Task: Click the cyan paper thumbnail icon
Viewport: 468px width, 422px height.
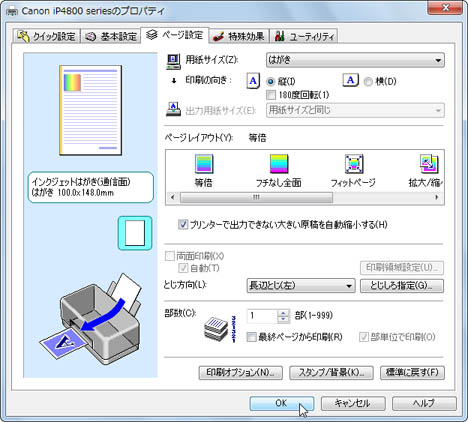Action: pos(135,233)
